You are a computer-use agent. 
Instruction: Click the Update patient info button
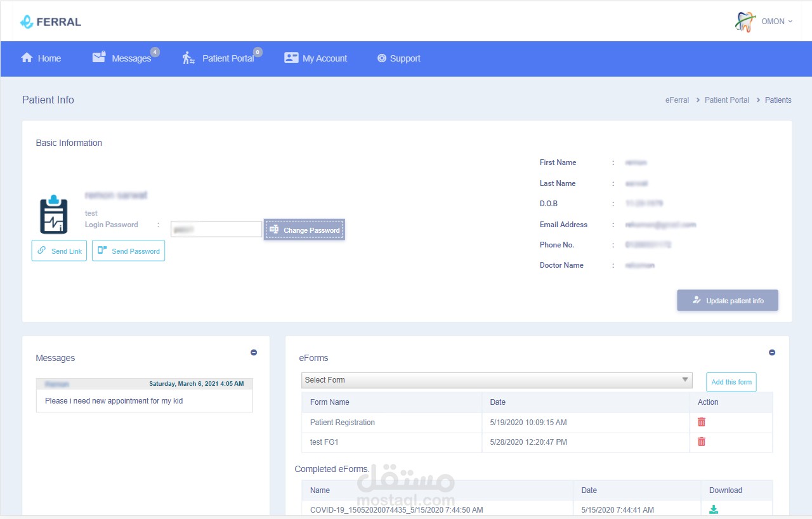(x=728, y=301)
